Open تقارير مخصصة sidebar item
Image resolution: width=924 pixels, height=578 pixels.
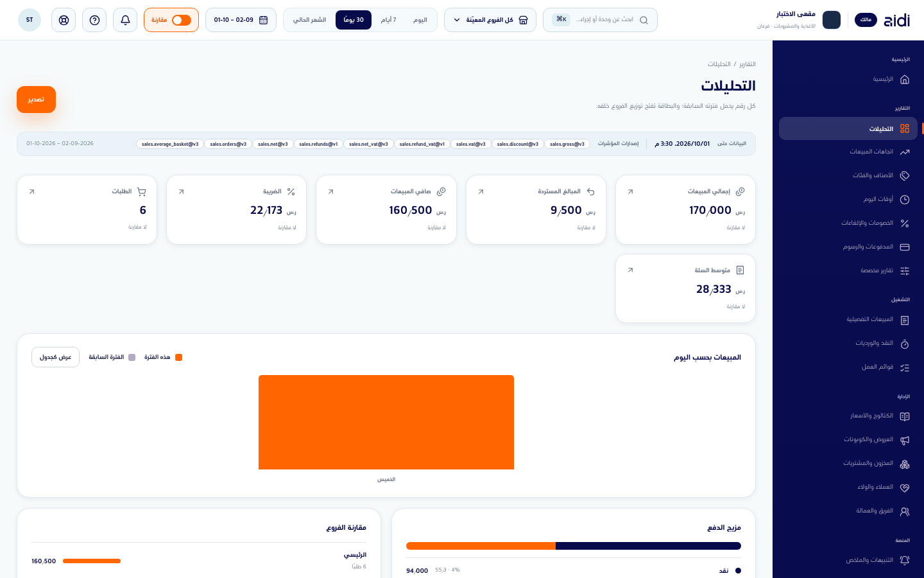click(x=848, y=271)
